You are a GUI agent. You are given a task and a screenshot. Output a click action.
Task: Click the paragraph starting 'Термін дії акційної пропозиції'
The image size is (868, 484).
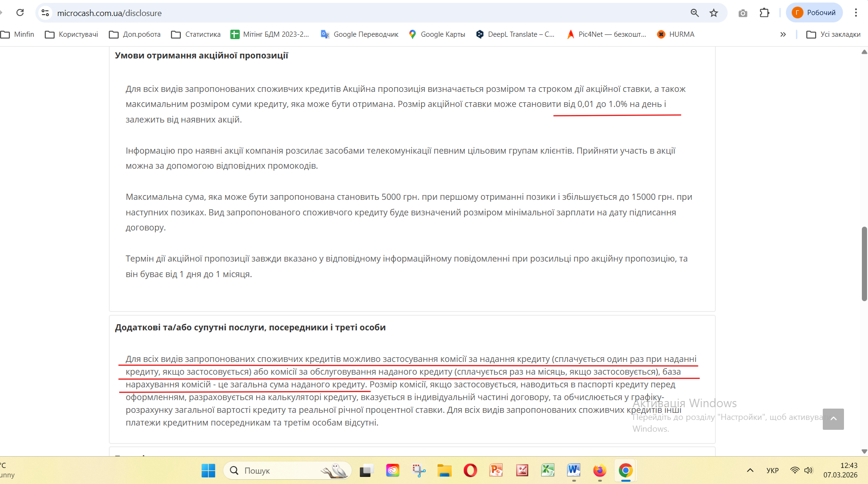[406, 266]
